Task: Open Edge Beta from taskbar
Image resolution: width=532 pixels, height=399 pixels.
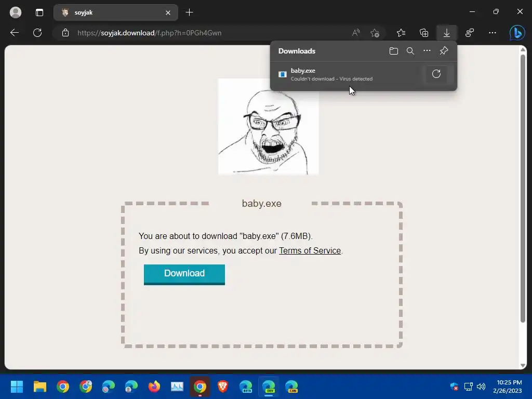Action: click(x=246, y=387)
